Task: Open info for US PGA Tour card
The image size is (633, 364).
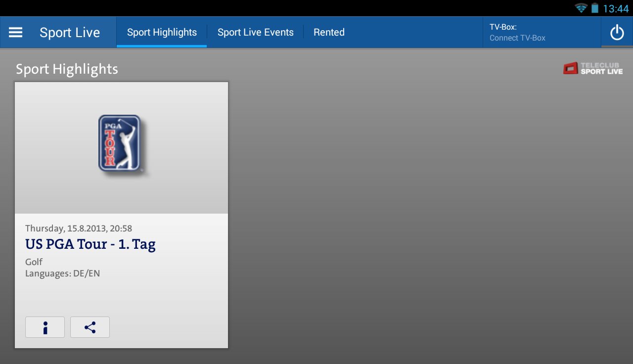Action: click(45, 327)
